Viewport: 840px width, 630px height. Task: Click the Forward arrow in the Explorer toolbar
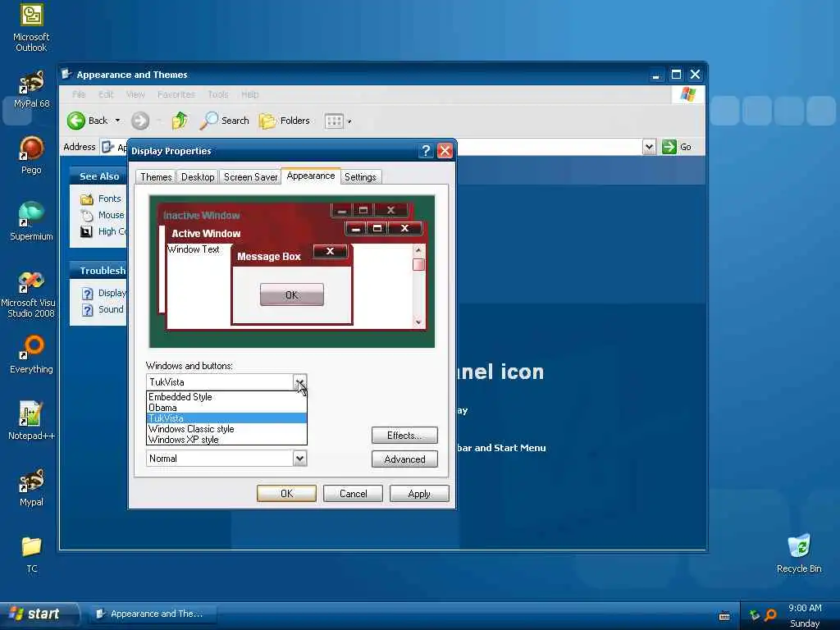click(140, 121)
